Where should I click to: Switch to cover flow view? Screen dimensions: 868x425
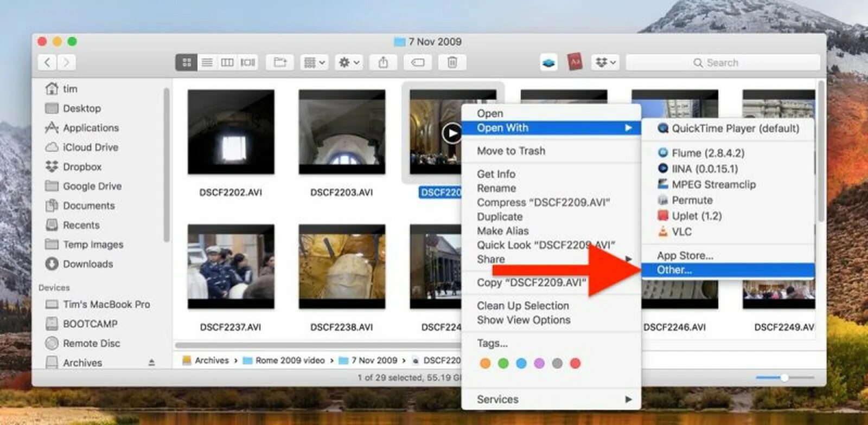click(248, 62)
